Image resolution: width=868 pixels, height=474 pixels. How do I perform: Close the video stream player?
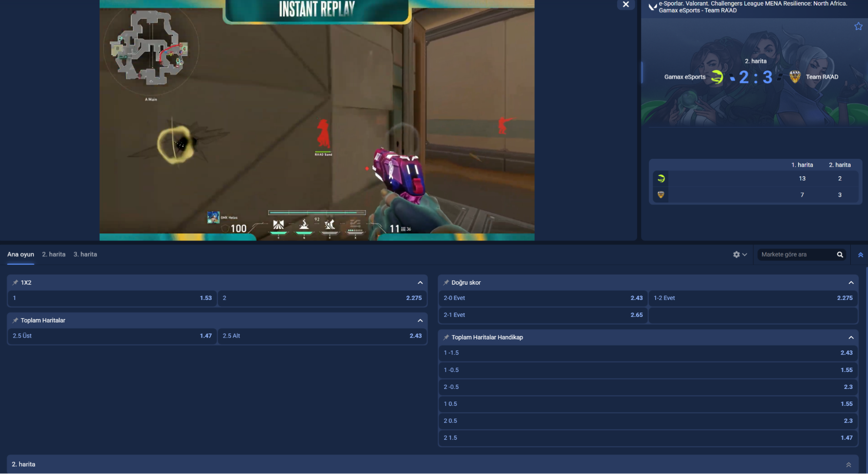coord(626,4)
